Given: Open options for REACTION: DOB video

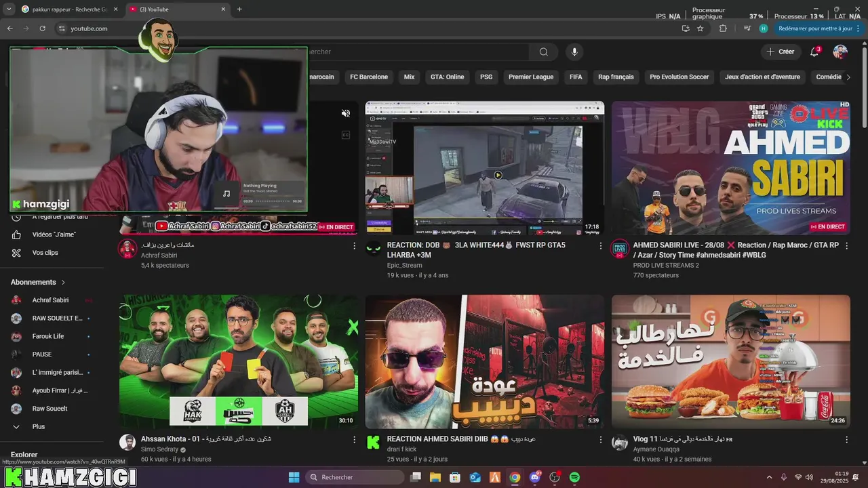Looking at the screenshot, I should (x=600, y=246).
